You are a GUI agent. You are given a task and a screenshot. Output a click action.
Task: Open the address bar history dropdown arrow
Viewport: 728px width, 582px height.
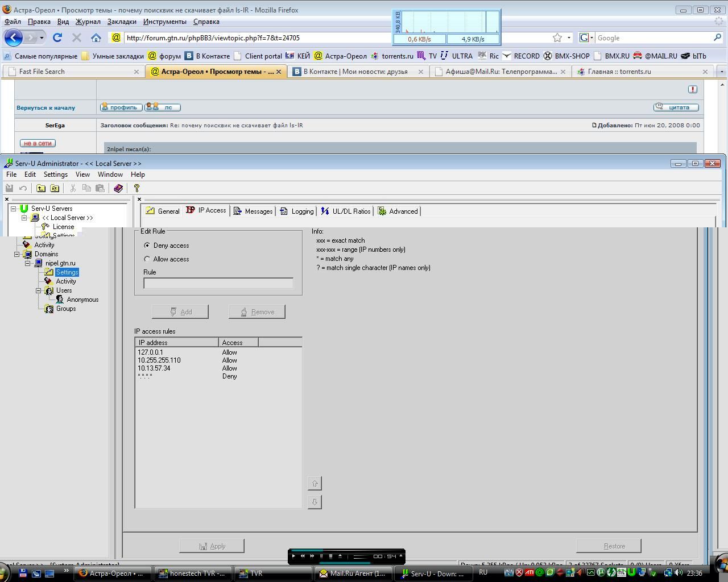click(569, 38)
